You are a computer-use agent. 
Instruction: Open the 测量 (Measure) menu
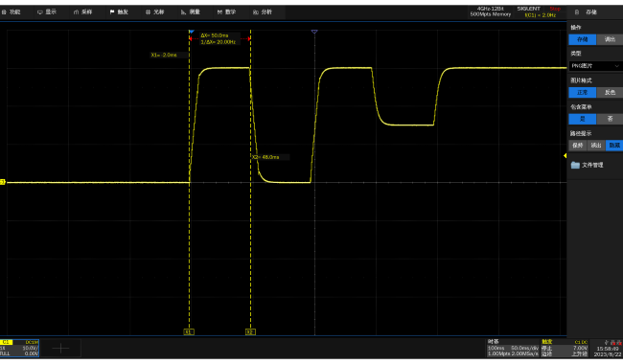(x=191, y=12)
